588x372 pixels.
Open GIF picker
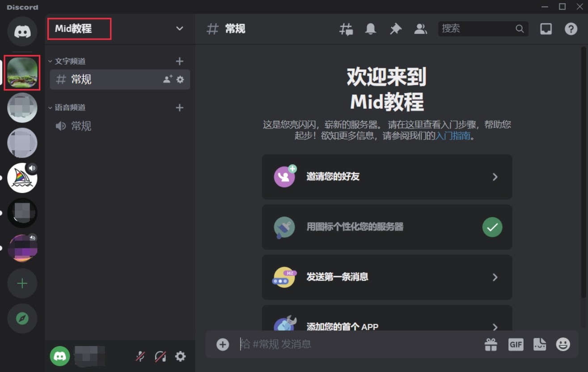[x=516, y=344]
